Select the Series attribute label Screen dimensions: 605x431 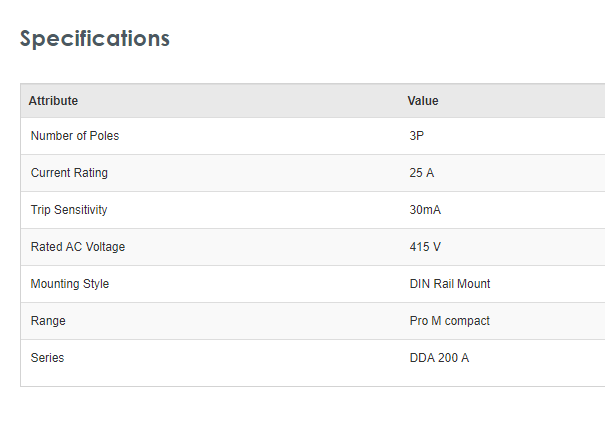point(47,358)
